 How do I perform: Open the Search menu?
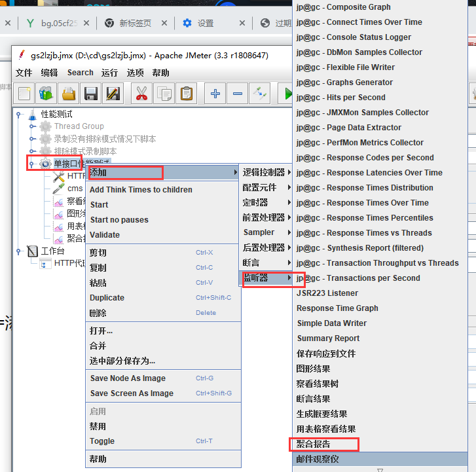(x=80, y=73)
